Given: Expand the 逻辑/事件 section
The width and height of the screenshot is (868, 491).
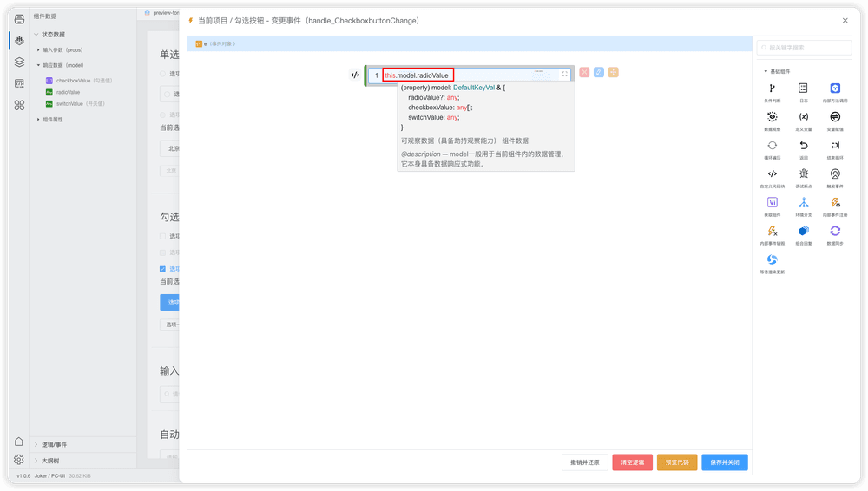Looking at the screenshot, I should tap(36, 444).
